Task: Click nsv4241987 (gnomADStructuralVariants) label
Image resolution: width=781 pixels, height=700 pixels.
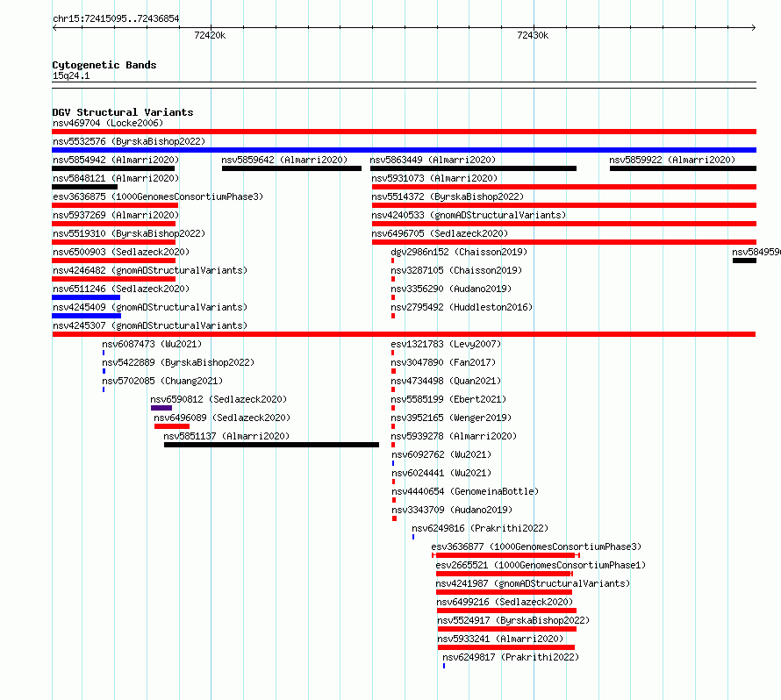Action: [x=533, y=583]
